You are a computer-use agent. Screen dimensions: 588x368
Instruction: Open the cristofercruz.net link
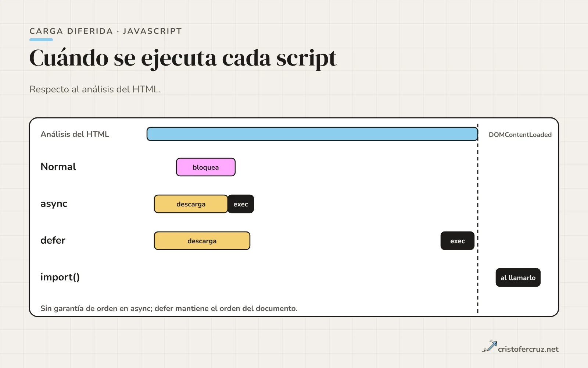click(528, 349)
